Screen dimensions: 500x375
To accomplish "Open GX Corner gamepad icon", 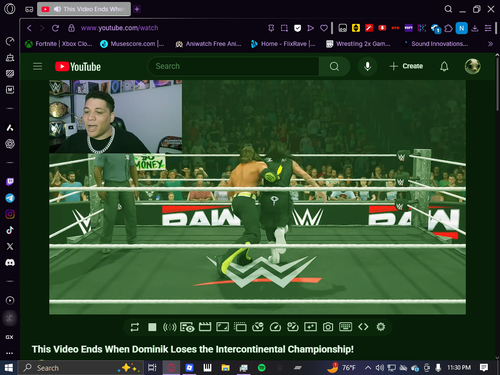I will (29, 9).
